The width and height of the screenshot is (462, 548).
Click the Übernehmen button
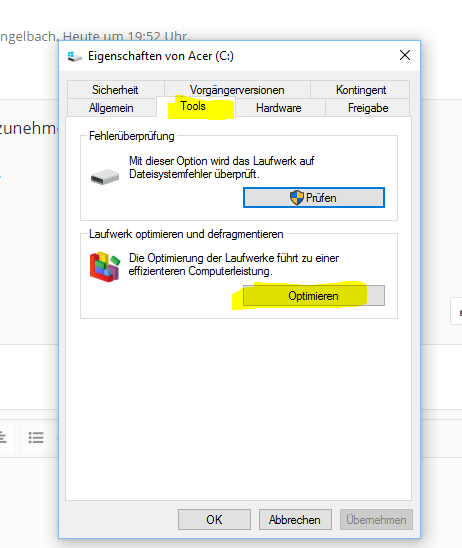[376, 520]
